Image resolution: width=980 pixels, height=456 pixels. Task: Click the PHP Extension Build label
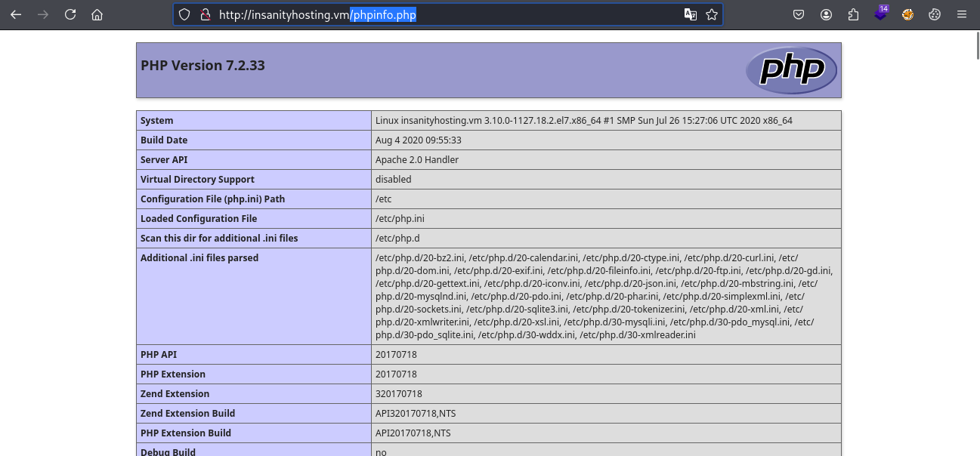click(x=186, y=433)
